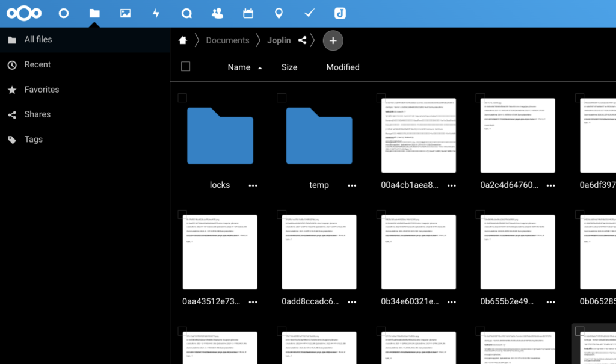The height and width of the screenshot is (364, 616).
Task: Open actions menu for 0add8ccadc6
Action: point(352,302)
